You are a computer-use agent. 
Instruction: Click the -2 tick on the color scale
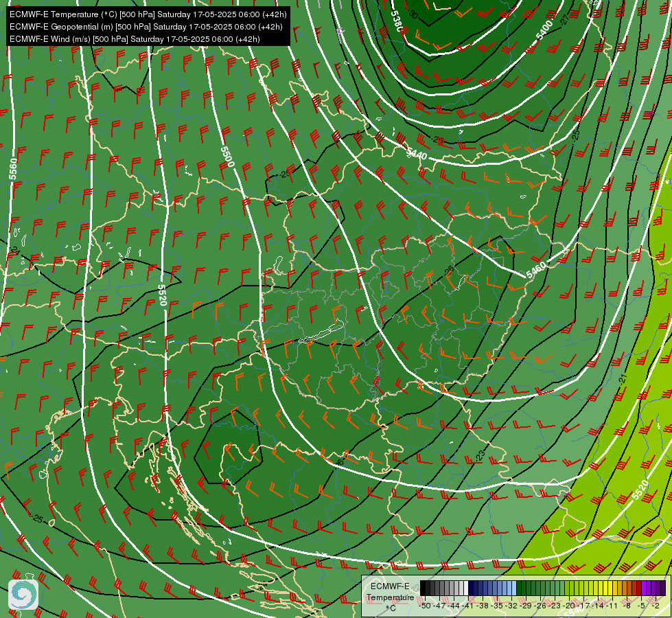(656, 606)
